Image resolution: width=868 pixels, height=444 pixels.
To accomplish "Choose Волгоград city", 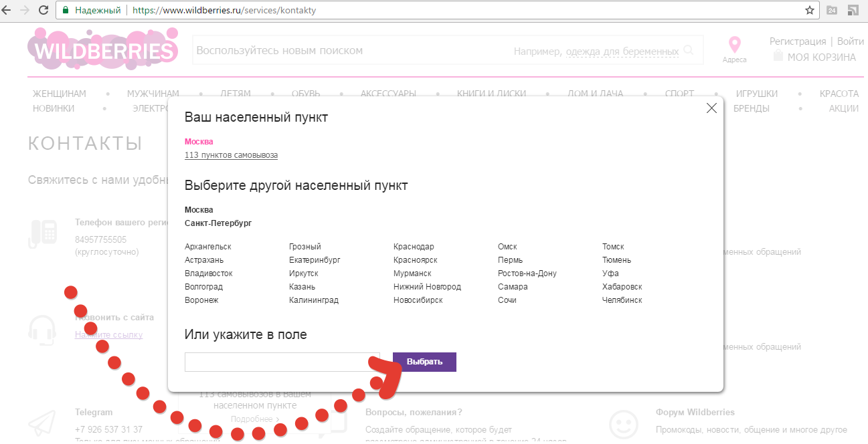I will (203, 287).
